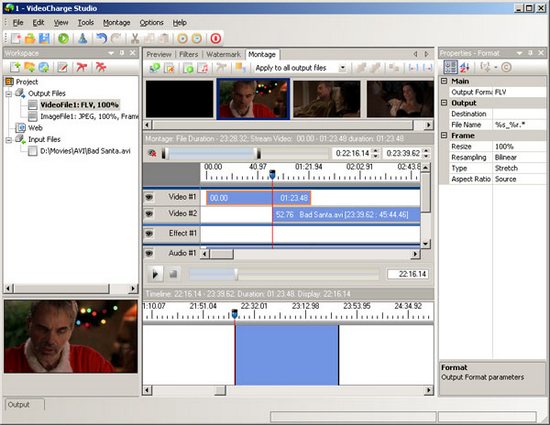Click the Play button below the timeline
The height and width of the screenshot is (425, 550).
point(155,274)
